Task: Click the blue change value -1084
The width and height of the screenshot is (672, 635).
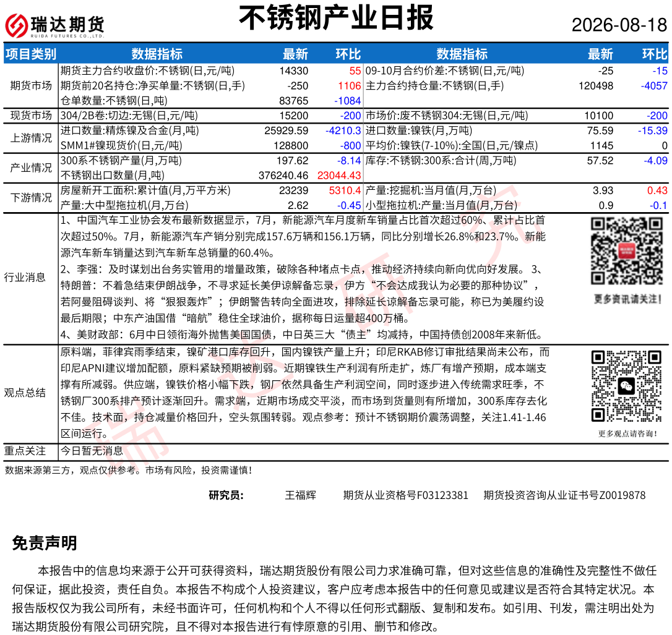Action: (x=348, y=101)
